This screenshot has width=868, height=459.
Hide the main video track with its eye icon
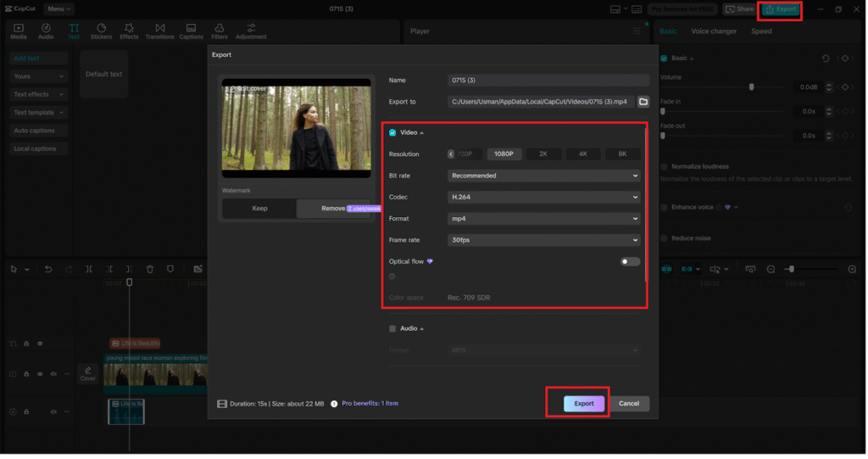coord(40,374)
